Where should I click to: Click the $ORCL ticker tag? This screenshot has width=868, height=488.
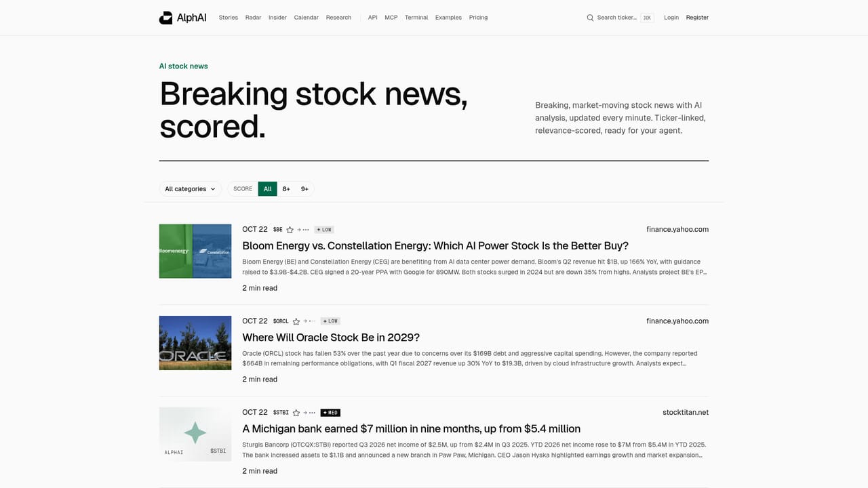coord(281,321)
